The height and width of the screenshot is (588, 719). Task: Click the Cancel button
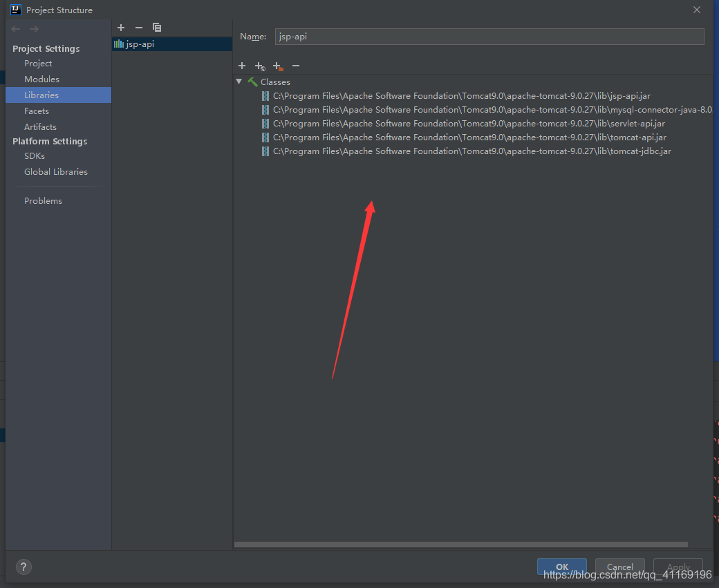pos(620,567)
